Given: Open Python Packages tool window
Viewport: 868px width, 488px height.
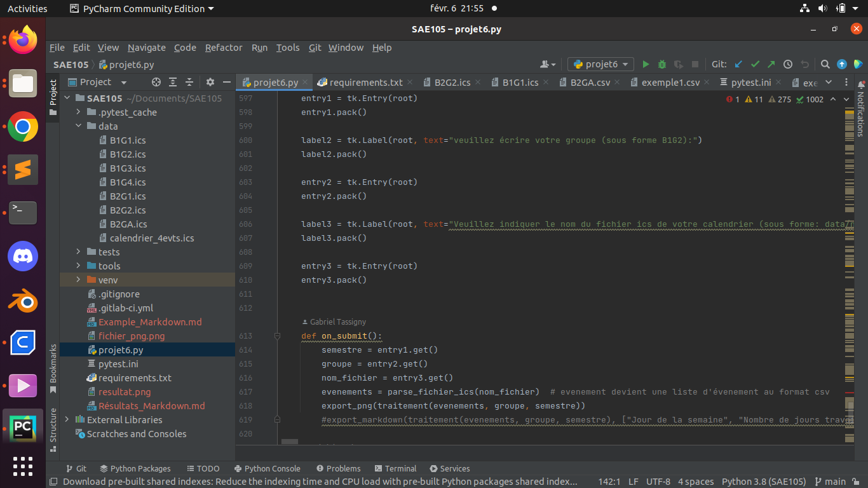Looking at the screenshot, I should click(x=135, y=468).
